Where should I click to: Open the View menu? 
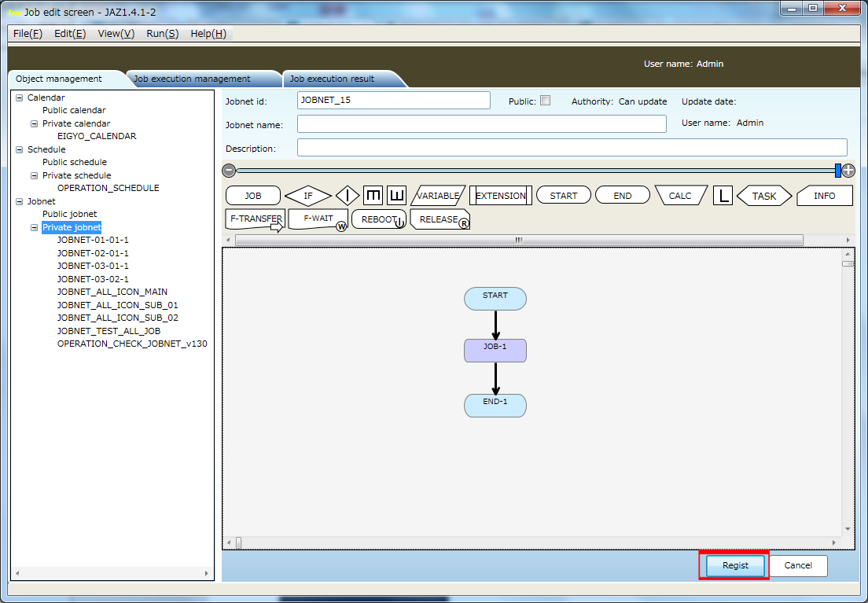(116, 34)
